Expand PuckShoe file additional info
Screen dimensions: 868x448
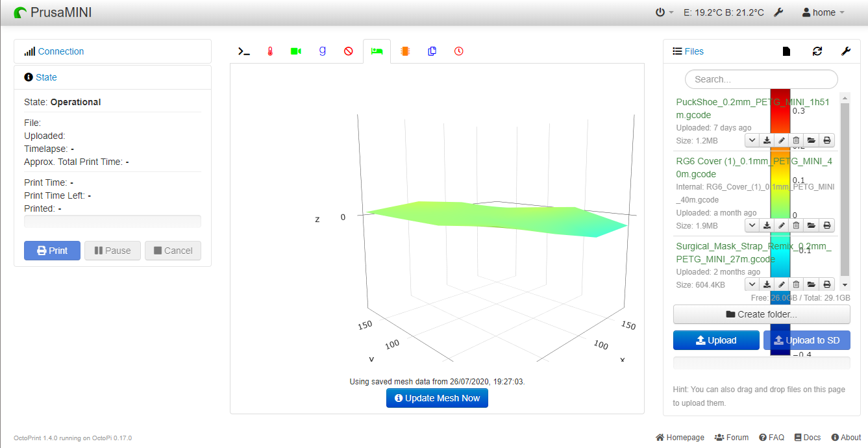752,140
